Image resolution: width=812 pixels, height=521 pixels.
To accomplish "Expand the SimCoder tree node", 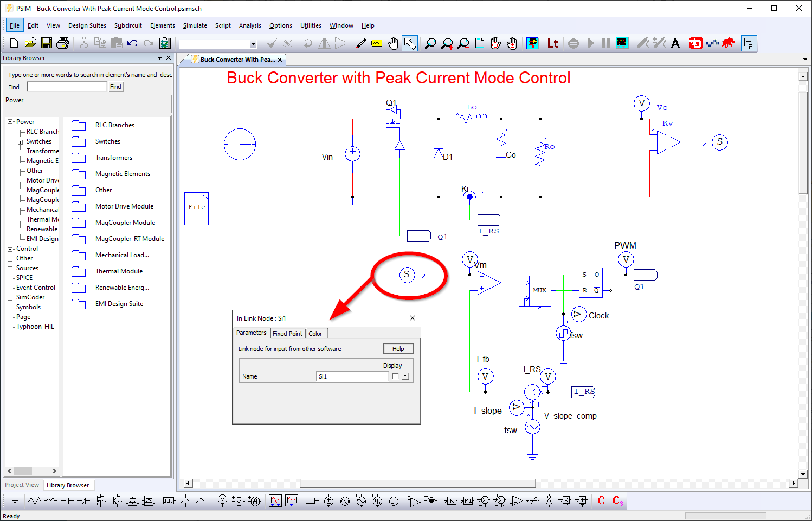I will [x=10, y=298].
